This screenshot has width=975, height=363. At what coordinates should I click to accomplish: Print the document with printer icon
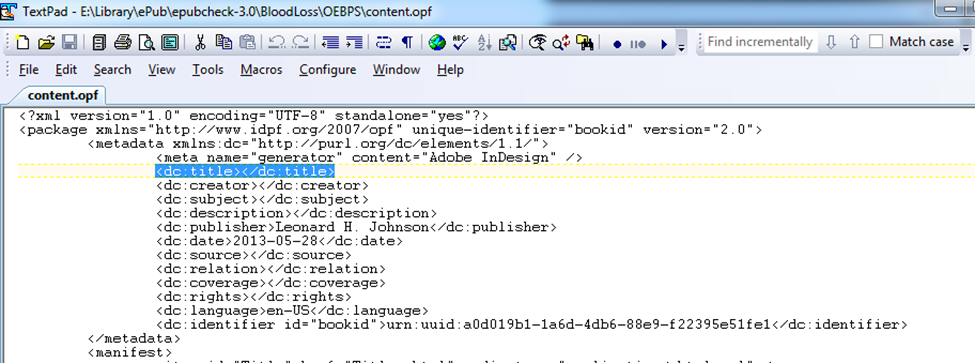click(x=122, y=42)
